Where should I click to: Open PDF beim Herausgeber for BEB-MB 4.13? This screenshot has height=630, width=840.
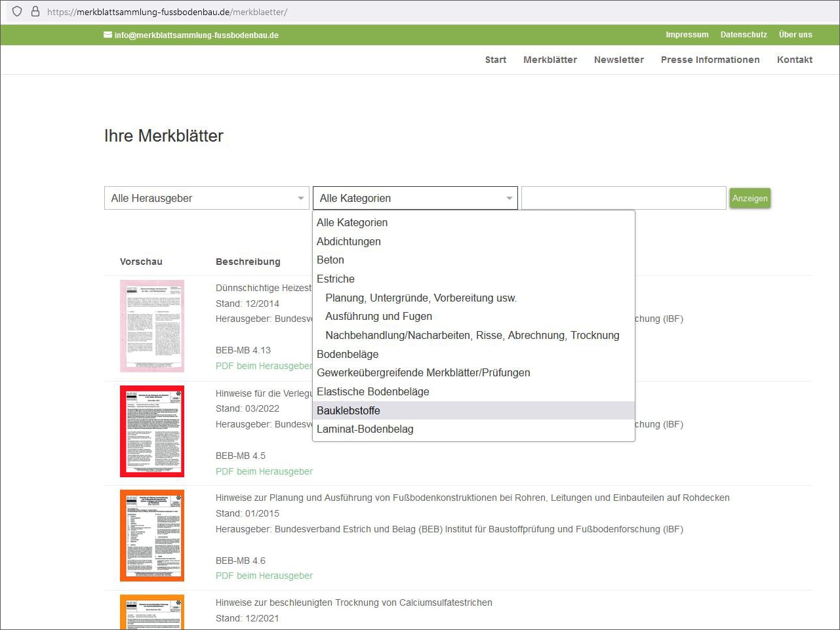coord(264,366)
